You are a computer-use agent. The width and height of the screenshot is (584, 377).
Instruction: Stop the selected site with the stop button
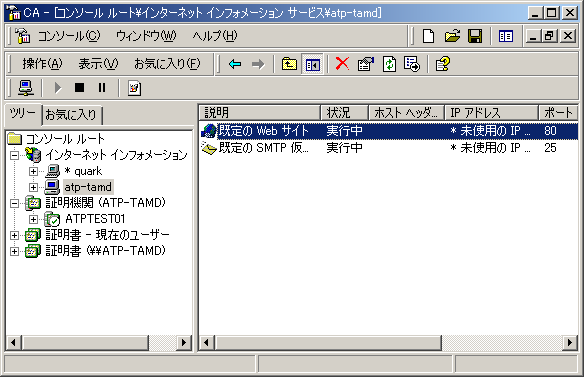(x=79, y=88)
